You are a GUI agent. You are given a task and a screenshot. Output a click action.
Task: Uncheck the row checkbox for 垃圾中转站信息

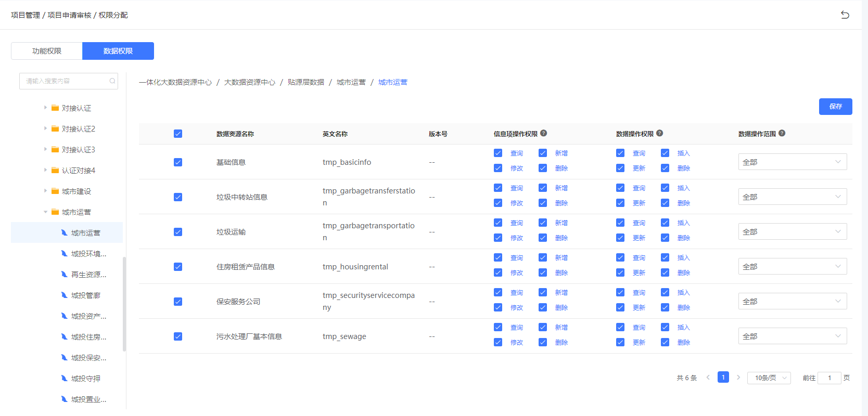[178, 197]
